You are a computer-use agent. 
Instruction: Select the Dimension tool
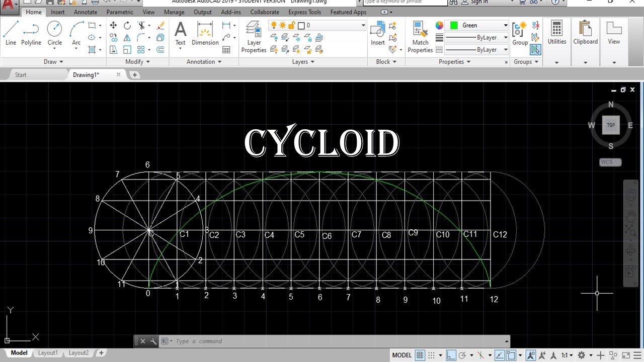205,34
